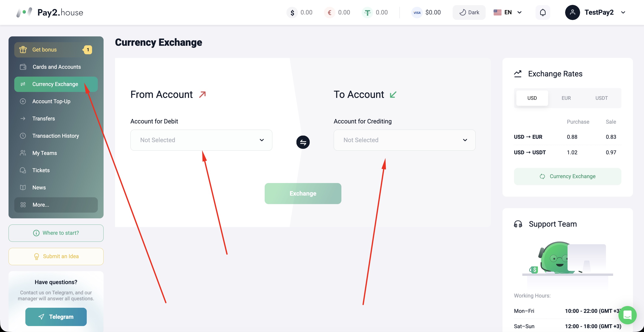Click the Where to start? button

coord(56,233)
